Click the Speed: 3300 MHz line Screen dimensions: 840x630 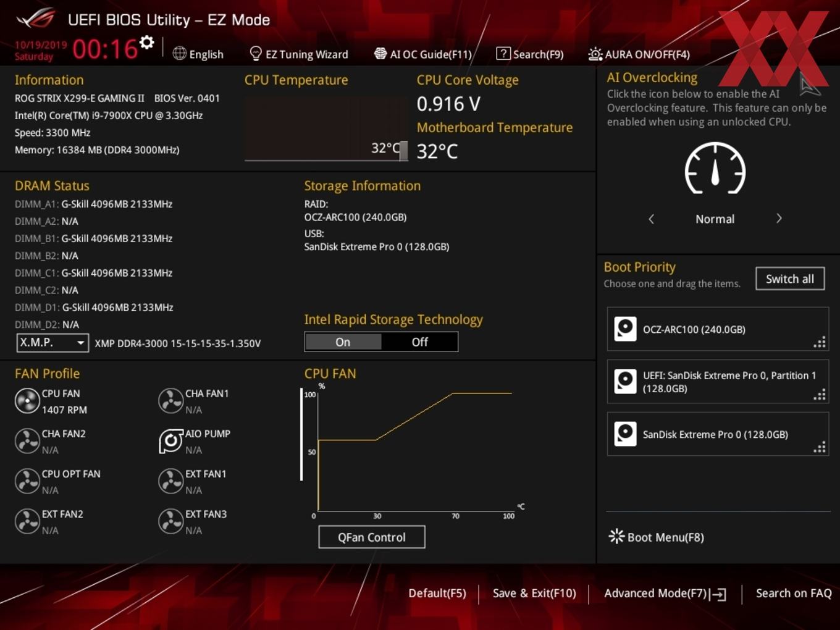tap(52, 133)
